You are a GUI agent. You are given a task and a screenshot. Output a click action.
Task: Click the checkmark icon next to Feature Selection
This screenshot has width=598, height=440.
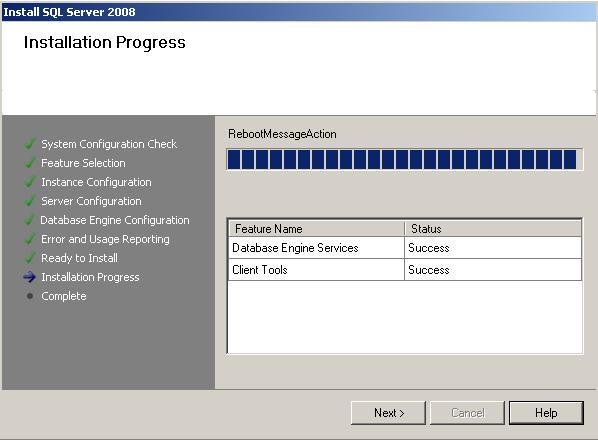[x=30, y=163]
